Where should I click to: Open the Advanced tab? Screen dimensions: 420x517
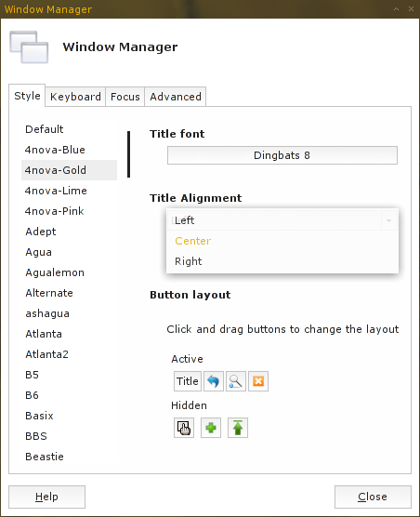pyautogui.click(x=176, y=97)
